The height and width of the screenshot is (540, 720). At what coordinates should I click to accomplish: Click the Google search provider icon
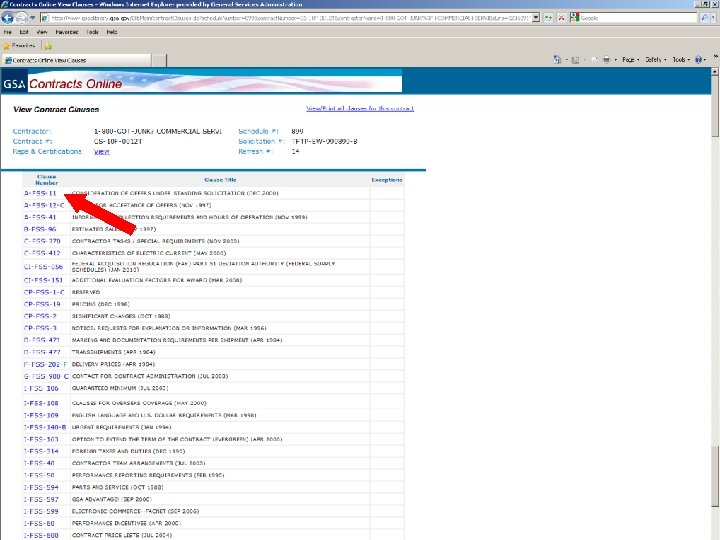[x=574, y=17]
